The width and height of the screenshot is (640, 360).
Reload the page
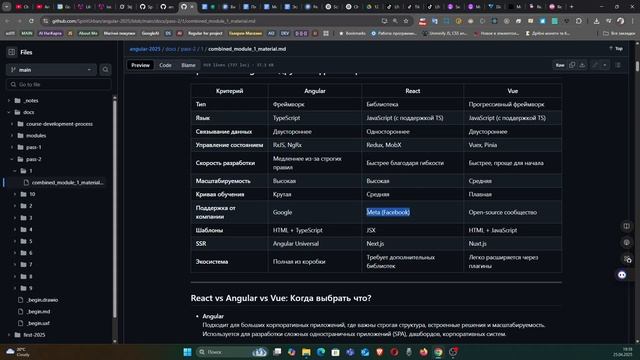click(31, 21)
